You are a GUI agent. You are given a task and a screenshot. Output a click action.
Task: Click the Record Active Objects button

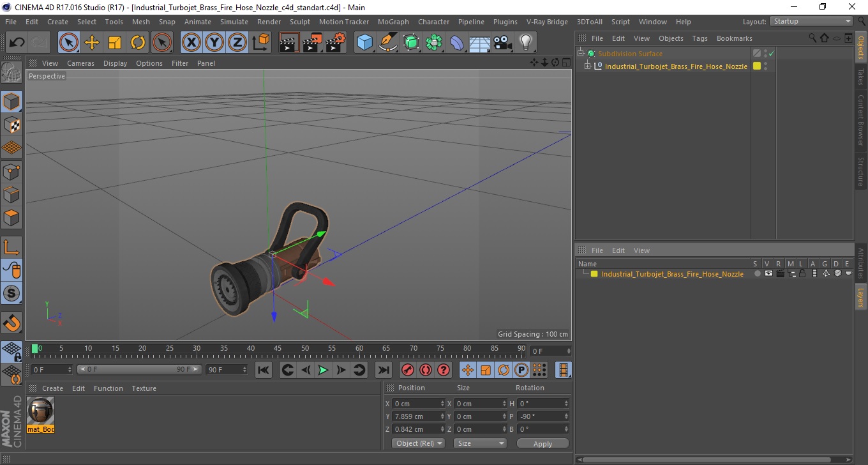tap(407, 370)
